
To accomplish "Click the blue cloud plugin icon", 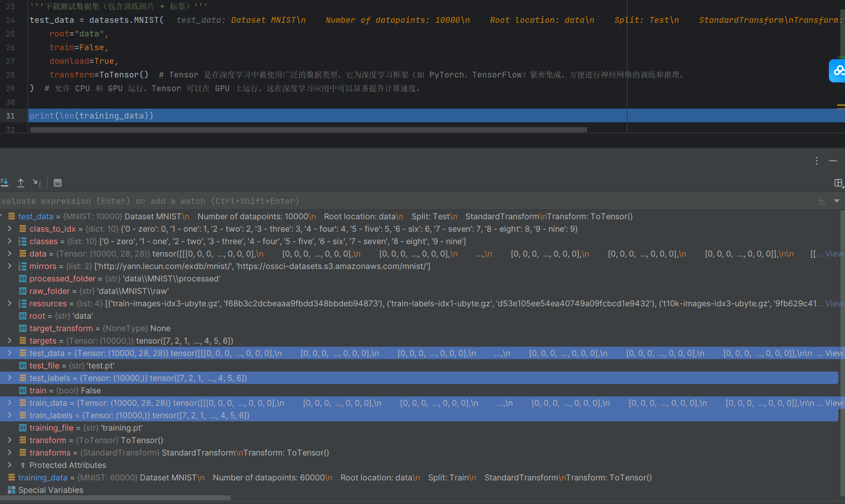I will click(838, 71).
